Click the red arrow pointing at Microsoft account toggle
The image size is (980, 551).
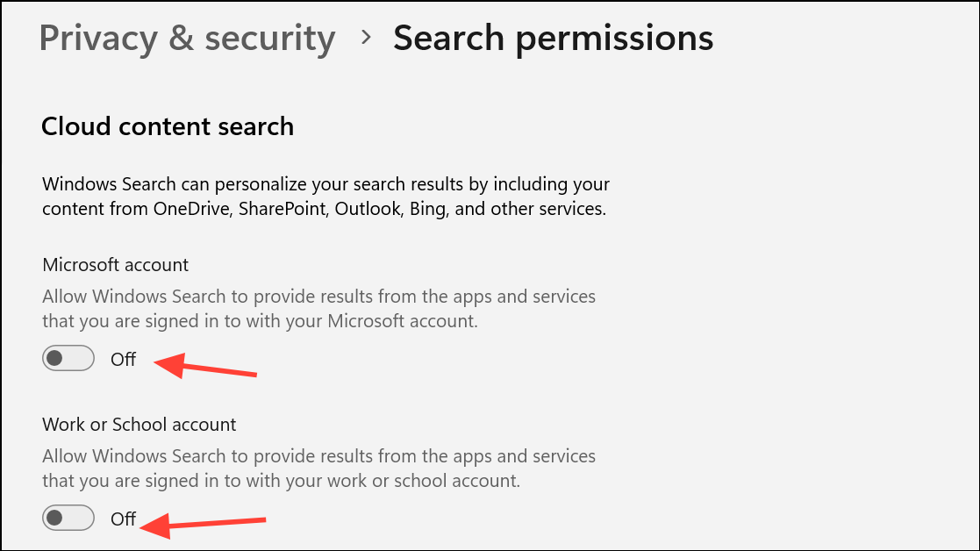click(x=208, y=366)
